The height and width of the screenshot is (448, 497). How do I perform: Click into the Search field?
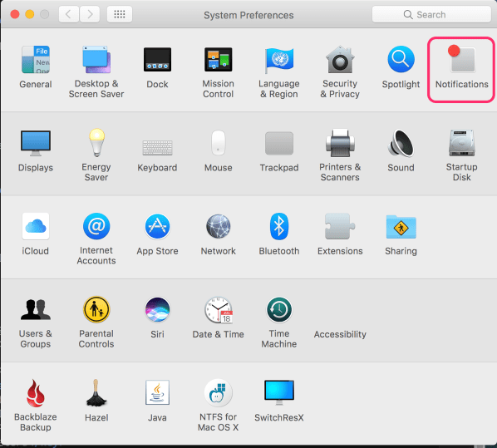coord(431,15)
